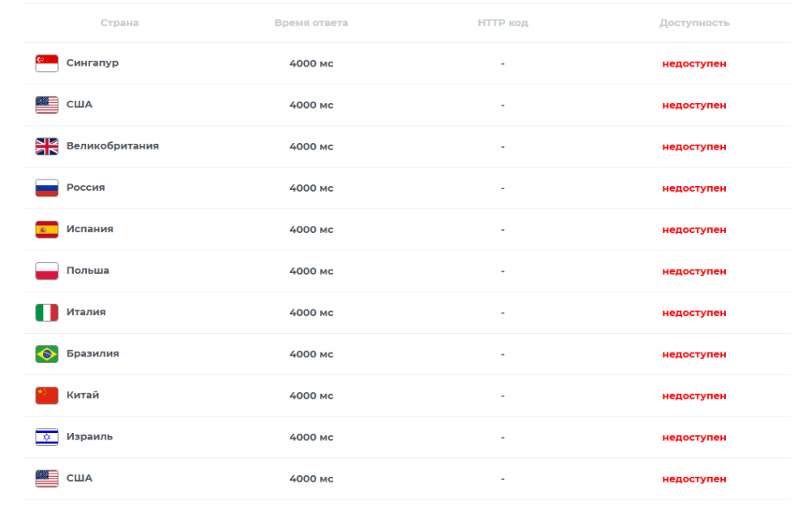Click недоступен status in Россия row

click(694, 188)
